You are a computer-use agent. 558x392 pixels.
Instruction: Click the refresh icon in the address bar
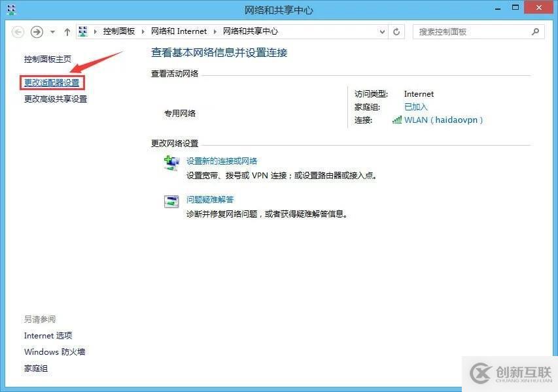pyautogui.click(x=396, y=31)
